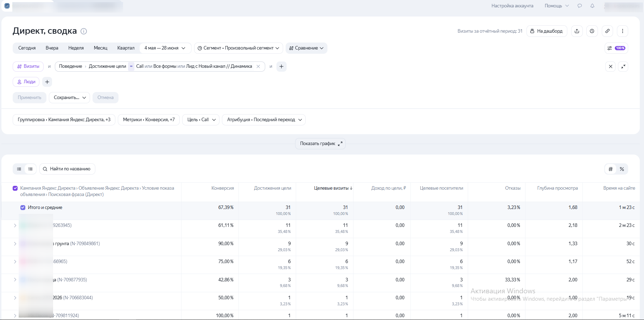Open the three-dot more options menu
This screenshot has width=644, height=320.
click(x=623, y=31)
